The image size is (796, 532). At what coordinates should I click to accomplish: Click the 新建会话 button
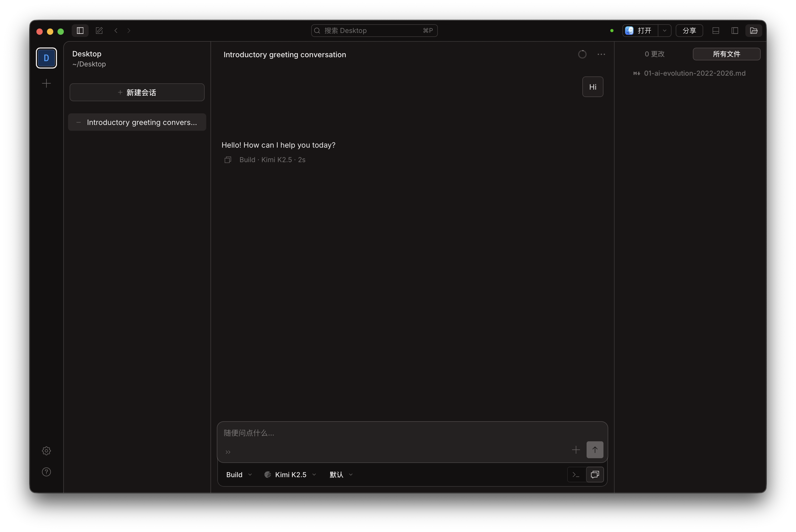click(x=137, y=92)
